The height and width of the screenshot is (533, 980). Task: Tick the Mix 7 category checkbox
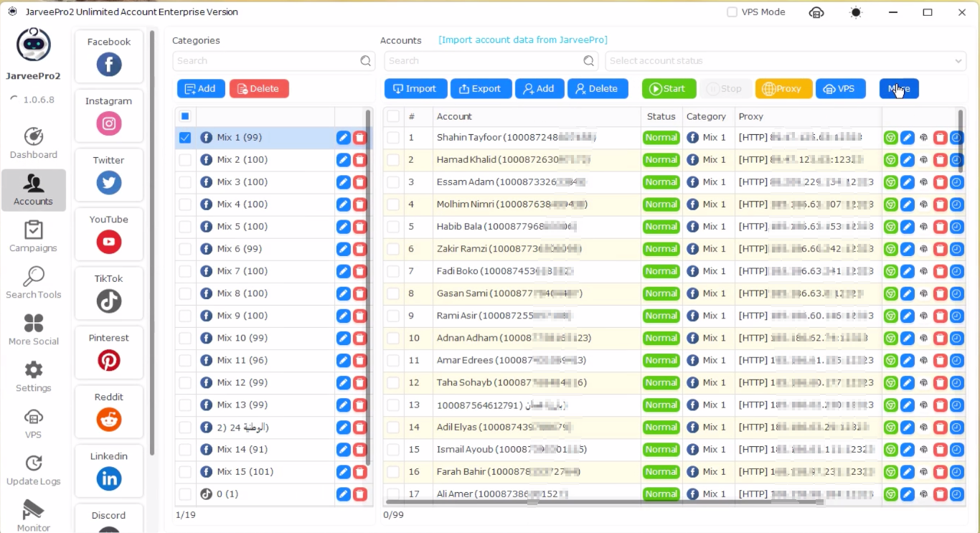click(x=185, y=271)
